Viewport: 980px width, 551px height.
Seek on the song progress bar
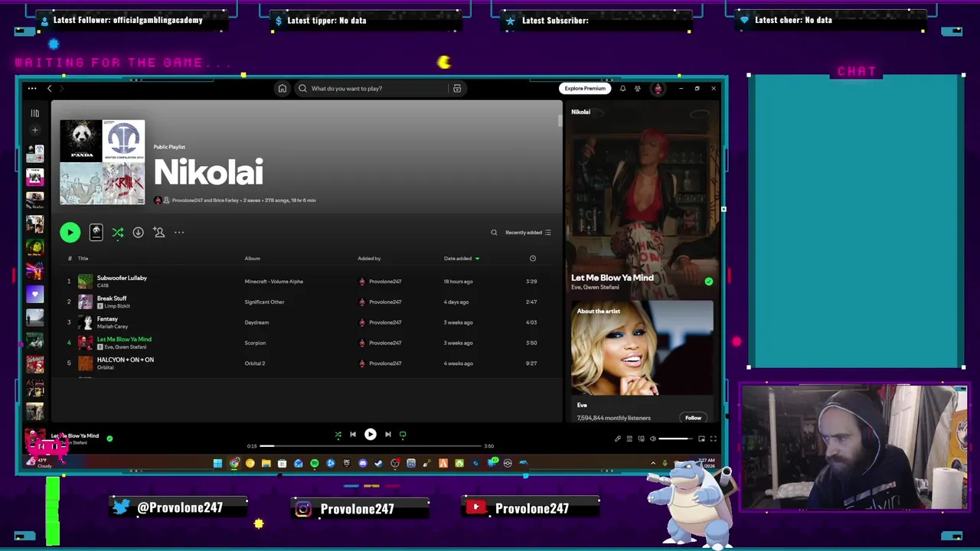[x=371, y=446]
